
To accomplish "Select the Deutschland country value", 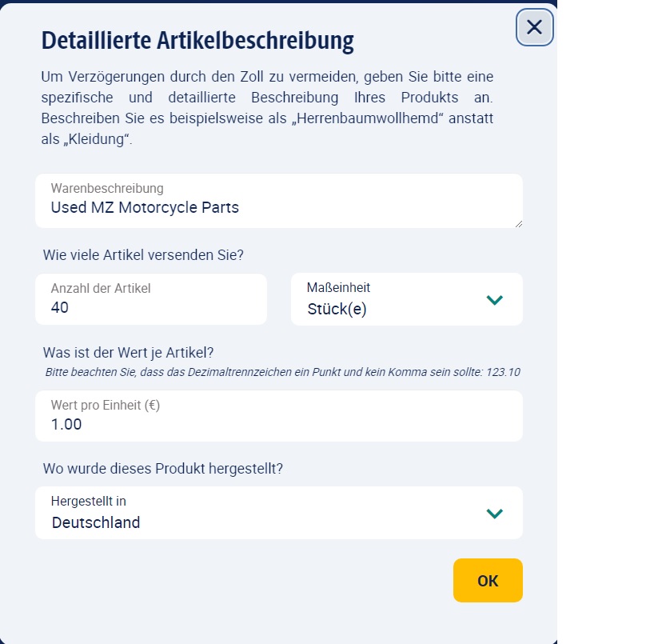I will (x=96, y=523).
